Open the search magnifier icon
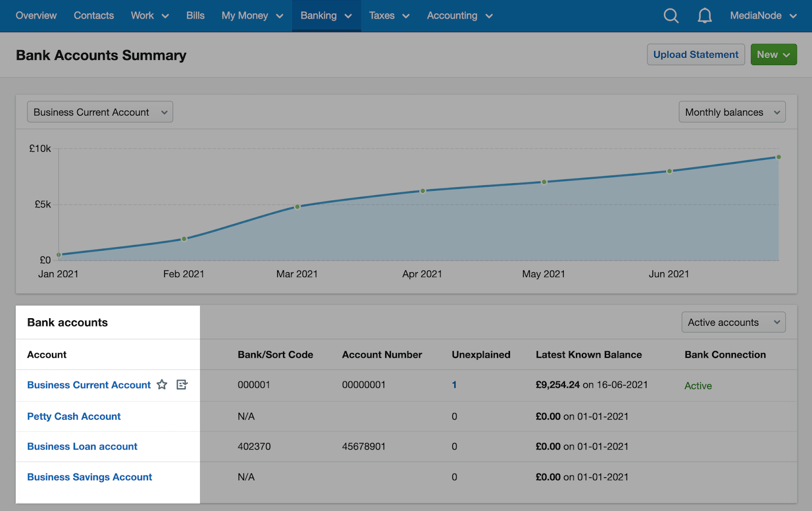Viewport: 812px width, 511px height. [x=671, y=16]
